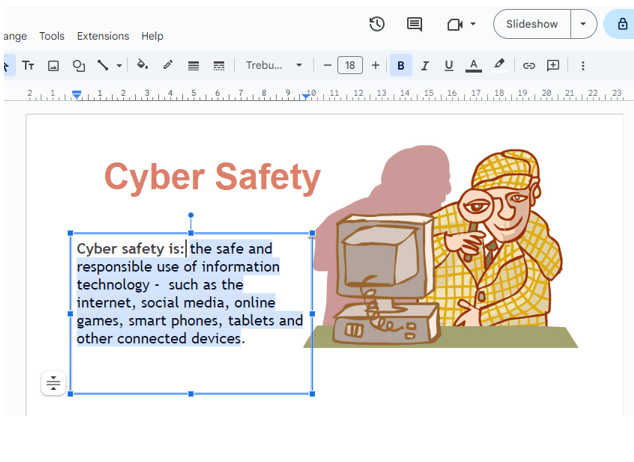
Task: Expand the Slideshow options arrow
Action: [583, 24]
